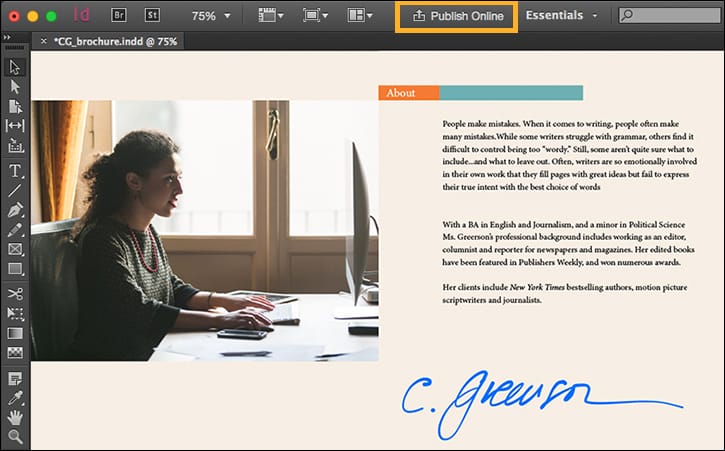Open the 75% zoom level dropdown
Screen dimensions: 725x451
(211, 16)
